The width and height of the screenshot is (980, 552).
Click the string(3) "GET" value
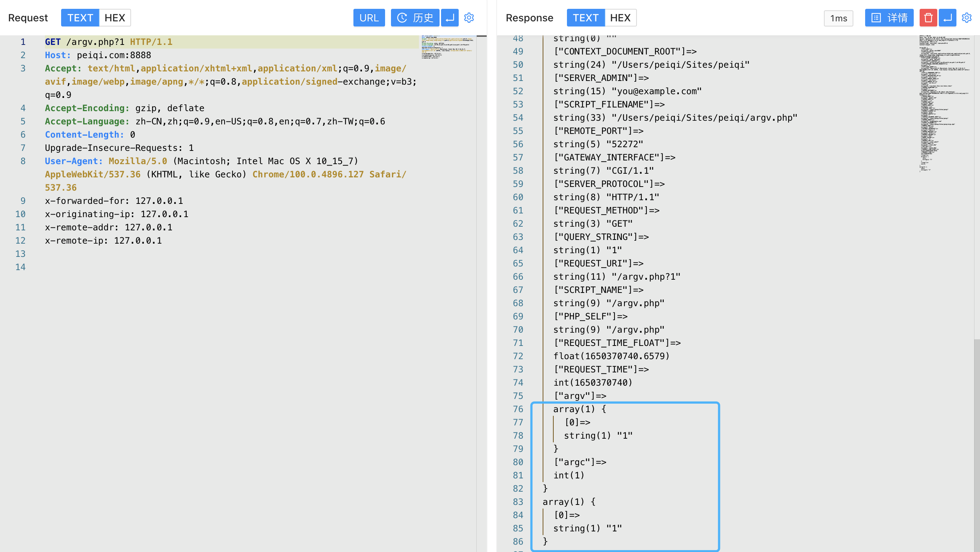click(593, 224)
